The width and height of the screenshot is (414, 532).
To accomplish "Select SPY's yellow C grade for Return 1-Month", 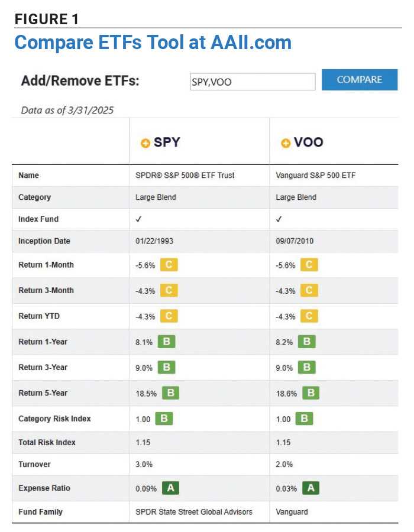I will pos(168,265).
